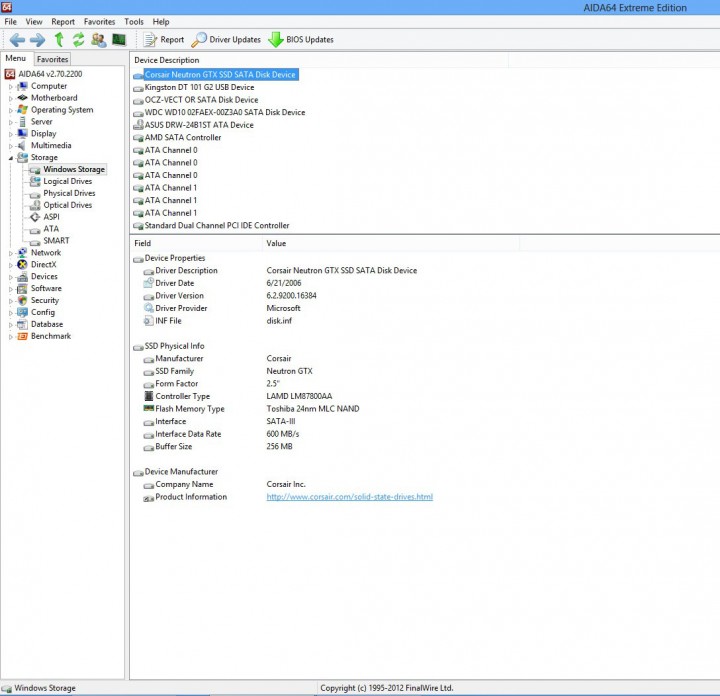This screenshot has width=720, height=696.
Task: Click the Controller Type chip icon
Action: [149, 396]
